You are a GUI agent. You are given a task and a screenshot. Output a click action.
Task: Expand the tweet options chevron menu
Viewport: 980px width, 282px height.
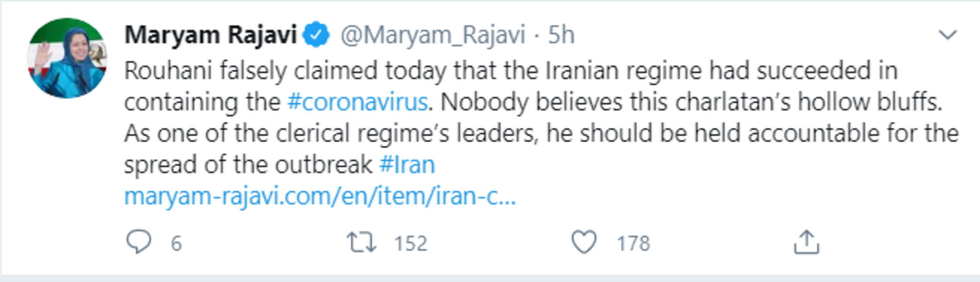pyautogui.click(x=947, y=35)
